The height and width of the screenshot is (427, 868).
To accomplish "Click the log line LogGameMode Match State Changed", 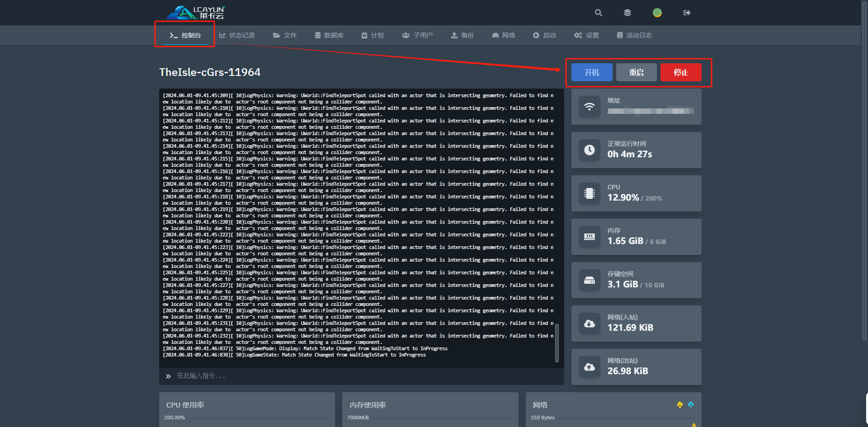I will [x=305, y=348].
